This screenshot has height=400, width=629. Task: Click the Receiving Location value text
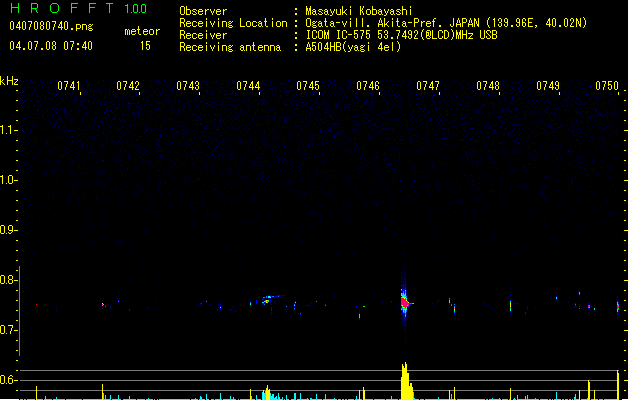point(447,23)
